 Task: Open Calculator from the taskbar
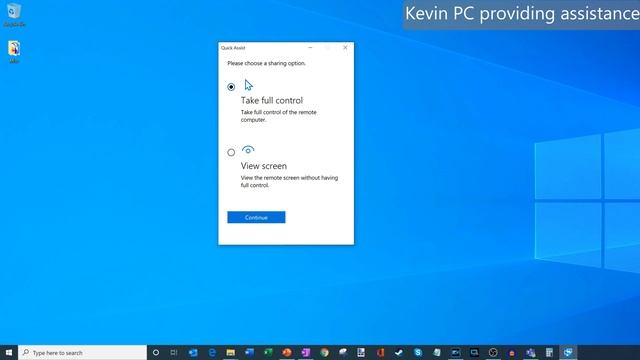pyautogui.click(x=549, y=352)
